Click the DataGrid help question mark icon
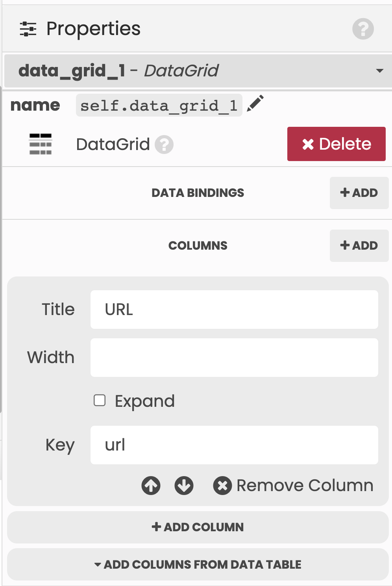The height and width of the screenshot is (586, 392). point(164,145)
